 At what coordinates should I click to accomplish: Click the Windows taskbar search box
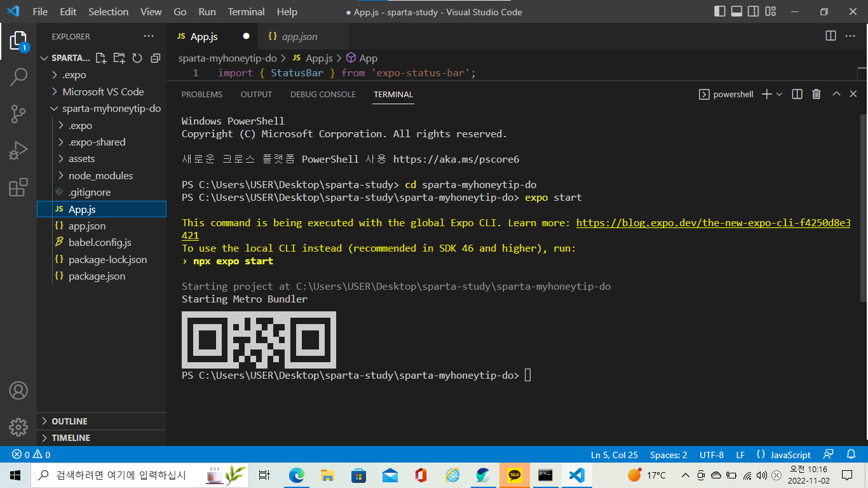[140, 475]
